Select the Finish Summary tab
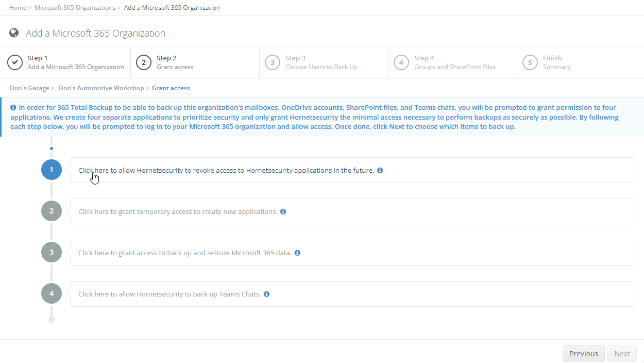This screenshot has height=363, width=644. pos(580,62)
